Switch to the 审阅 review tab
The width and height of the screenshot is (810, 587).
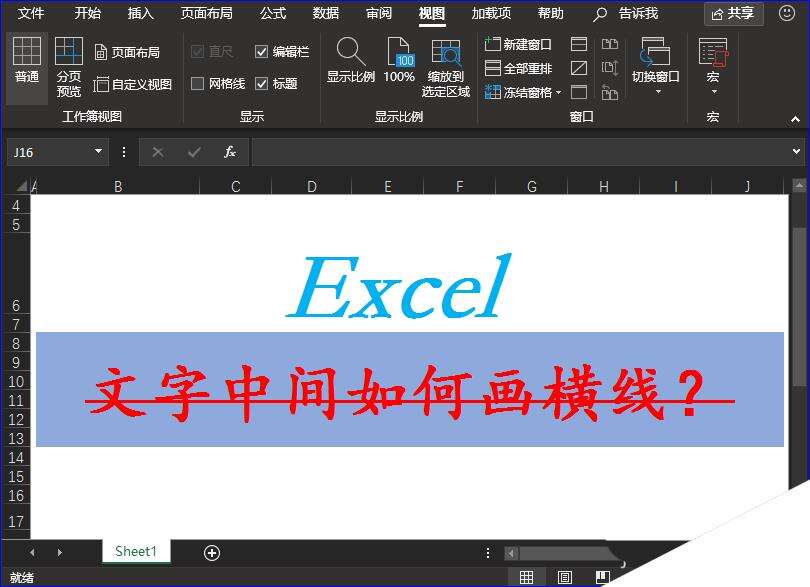[x=379, y=13]
